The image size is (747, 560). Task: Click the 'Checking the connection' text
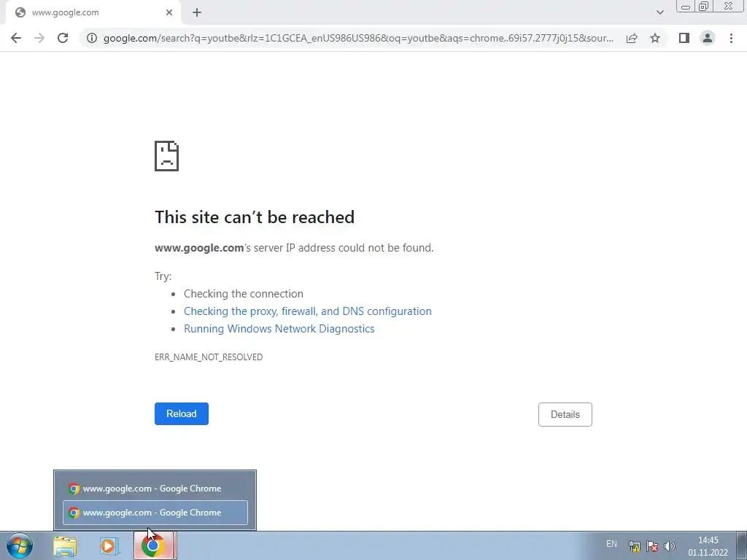244,293
